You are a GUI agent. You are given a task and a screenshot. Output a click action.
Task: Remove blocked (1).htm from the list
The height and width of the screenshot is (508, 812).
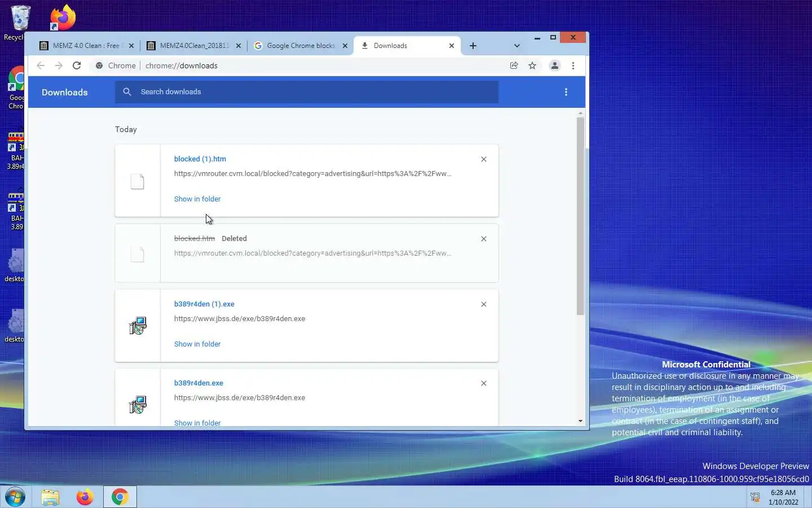pos(484,159)
